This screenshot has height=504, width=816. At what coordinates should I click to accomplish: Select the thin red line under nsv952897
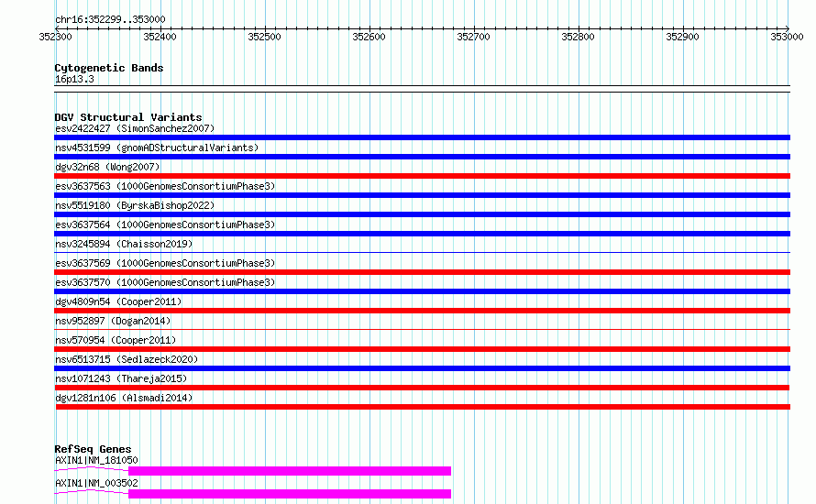click(x=422, y=330)
